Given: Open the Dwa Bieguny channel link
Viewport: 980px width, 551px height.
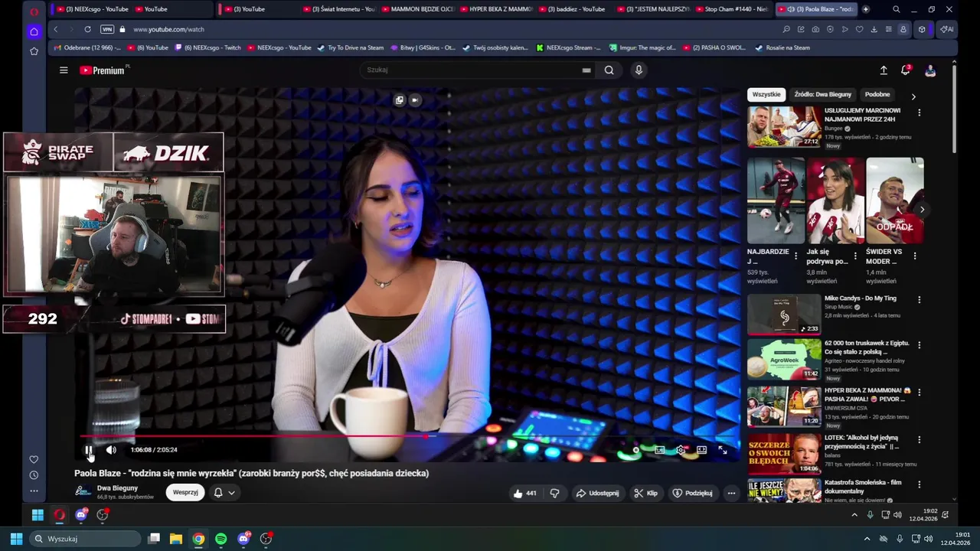Looking at the screenshot, I should pyautogui.click(x=117, y=488).
